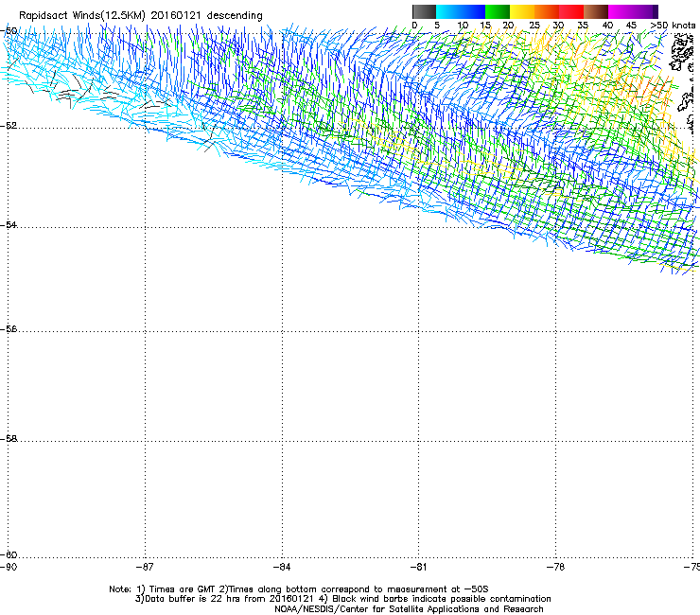The height and width of the screenshot is (615, 700).
Task: Click the latitude label -58
Action: [x=9, y=439]
